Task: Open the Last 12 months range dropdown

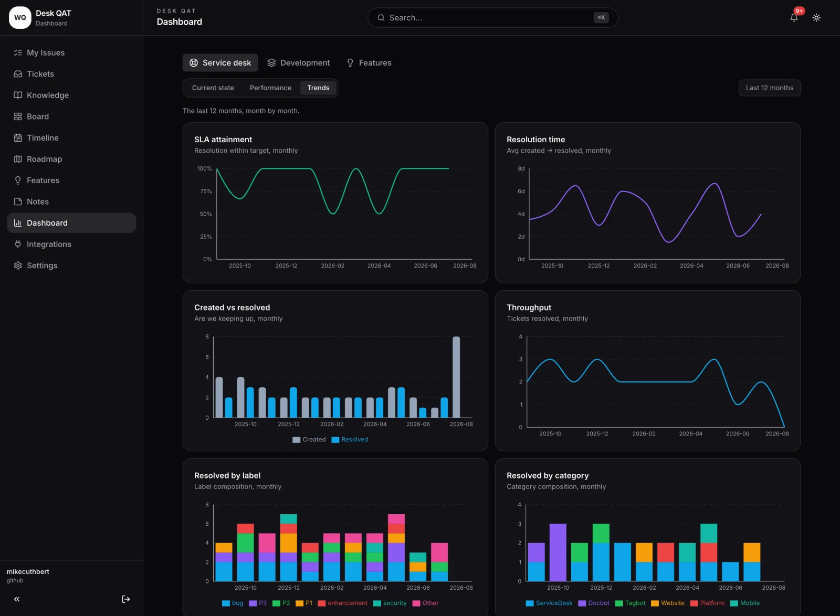Action: (x=769, y=88)
